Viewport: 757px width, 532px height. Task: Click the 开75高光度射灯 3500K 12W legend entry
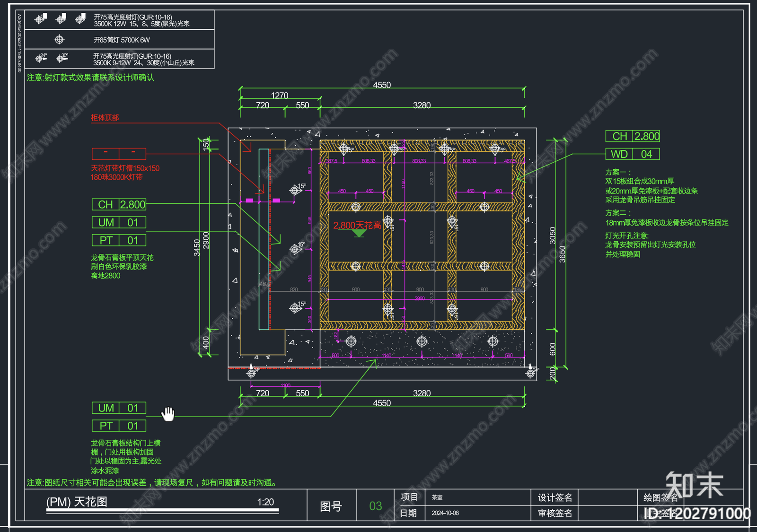(141, 20)
